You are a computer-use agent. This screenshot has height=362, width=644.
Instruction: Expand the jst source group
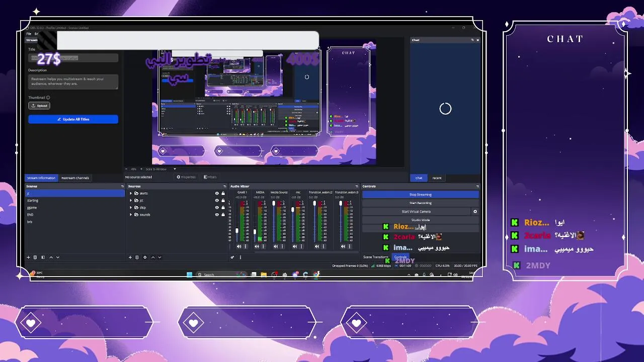click(x=131, y=201)
